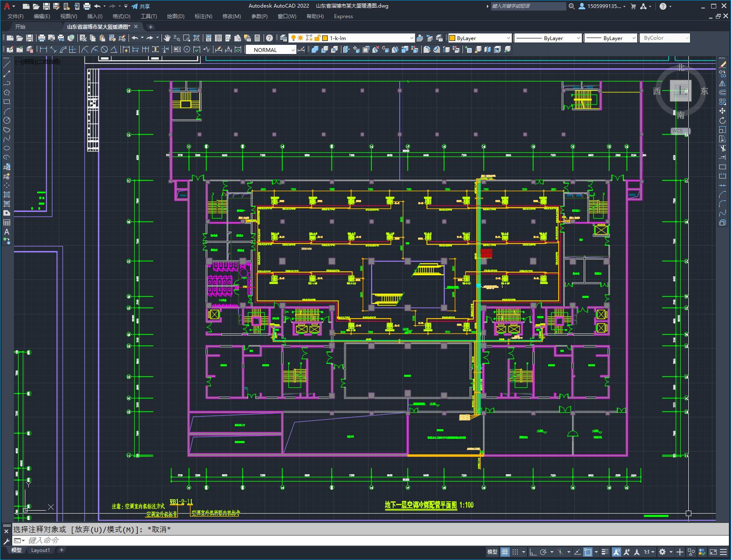Open the ByColor plot style dropdown

pyautogui.click(x=665, y=38)
